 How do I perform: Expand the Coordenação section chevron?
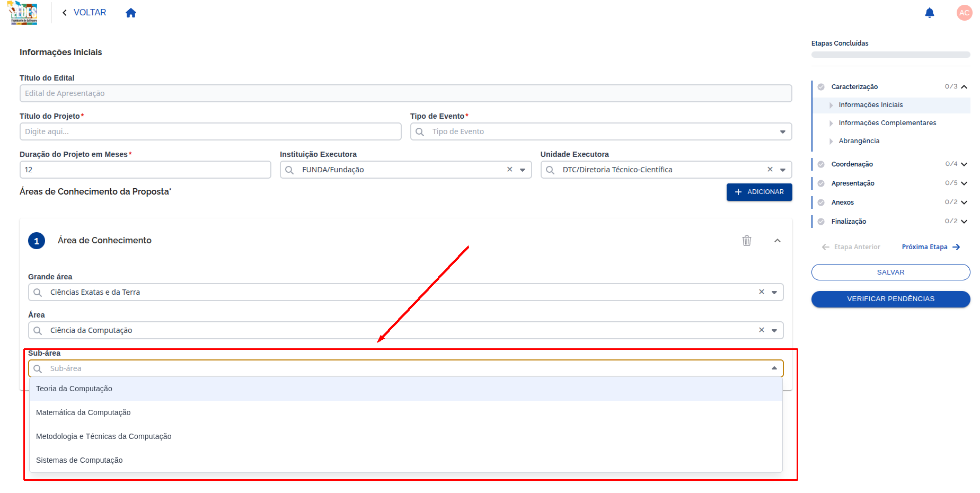964,164
